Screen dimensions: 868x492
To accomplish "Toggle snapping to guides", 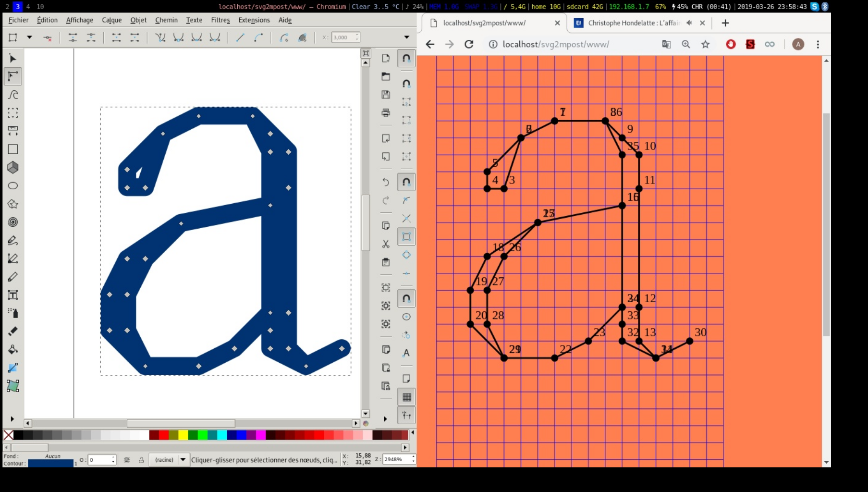I will 406,415.
